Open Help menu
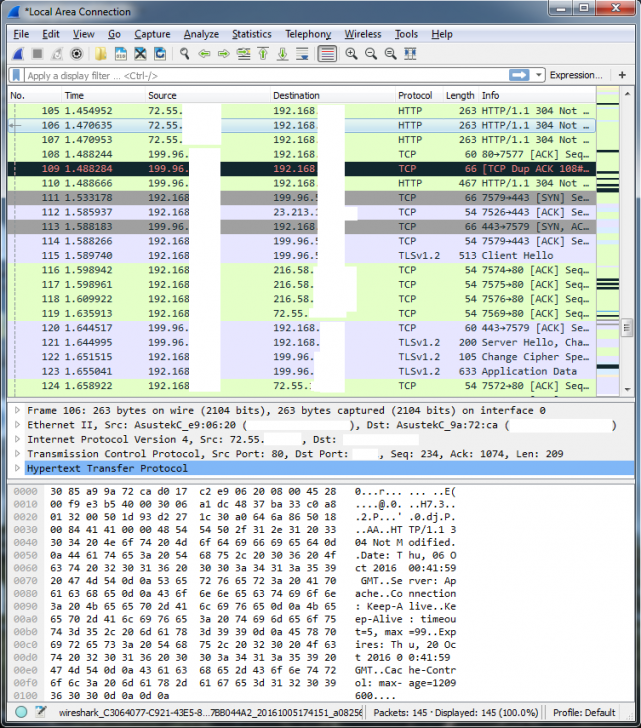Screen dimensions: 641x728 click(441, 34)
